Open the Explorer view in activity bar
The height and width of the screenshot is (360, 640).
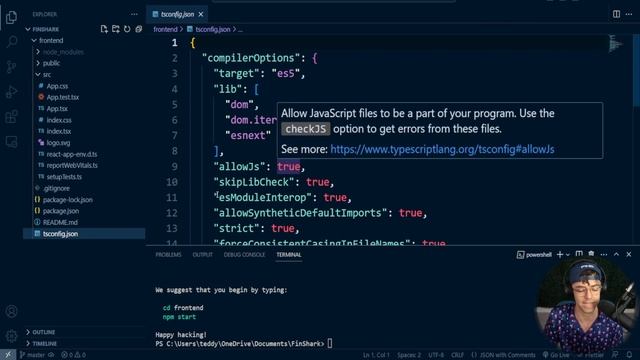tap(11, 17)
